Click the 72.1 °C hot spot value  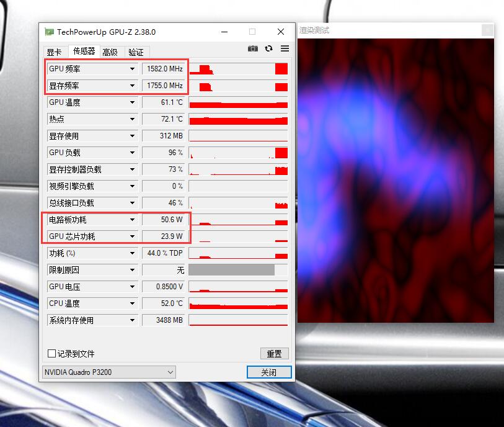click(x=163, y=119)
